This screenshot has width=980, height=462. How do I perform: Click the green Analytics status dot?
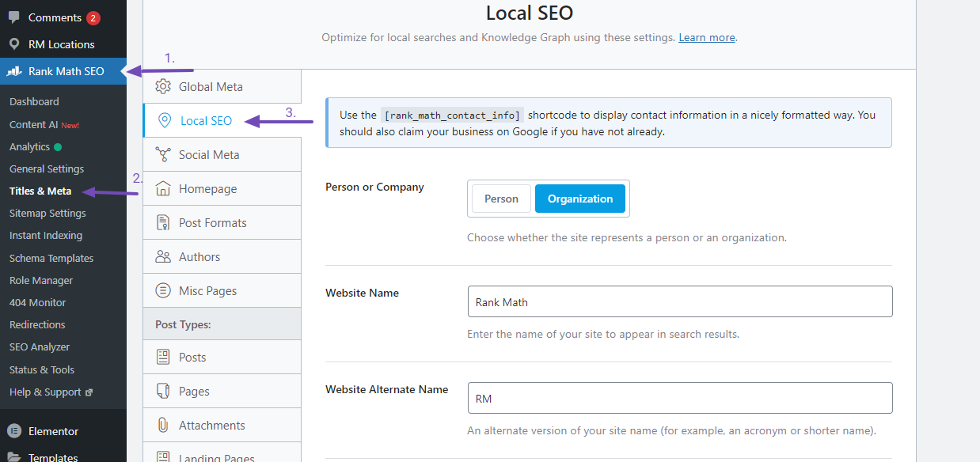(58, 147)
